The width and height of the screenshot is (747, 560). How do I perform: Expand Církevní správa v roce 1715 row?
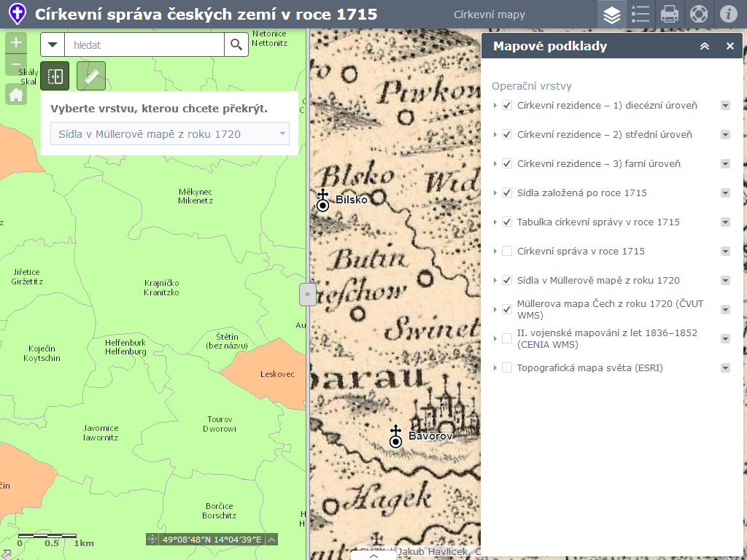495,251
